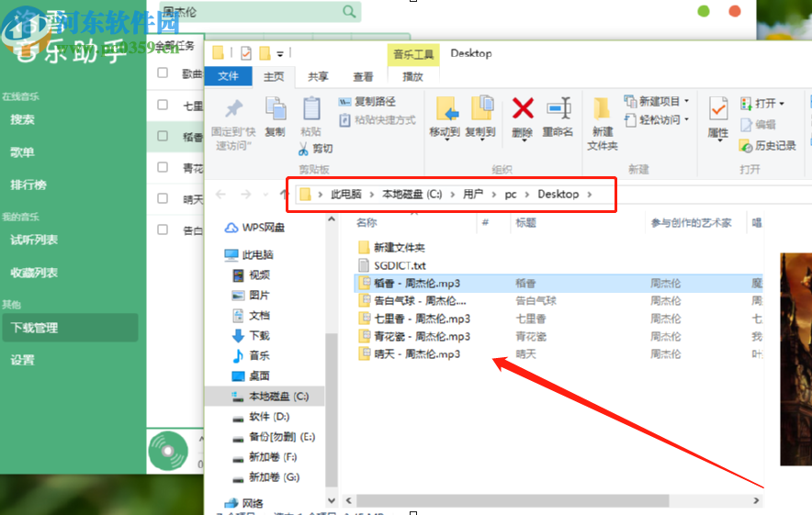The height and width of the screenshot is (515, 812).
Task: Open 试听列表 in music app sidebar
Action: coord(34,240)
